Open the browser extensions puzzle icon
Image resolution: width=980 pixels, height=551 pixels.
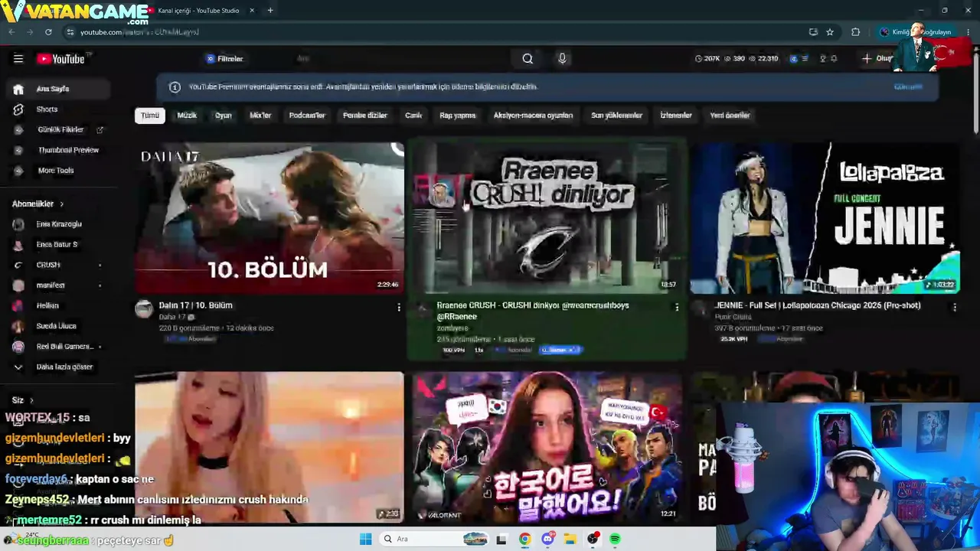click(856, 32)
